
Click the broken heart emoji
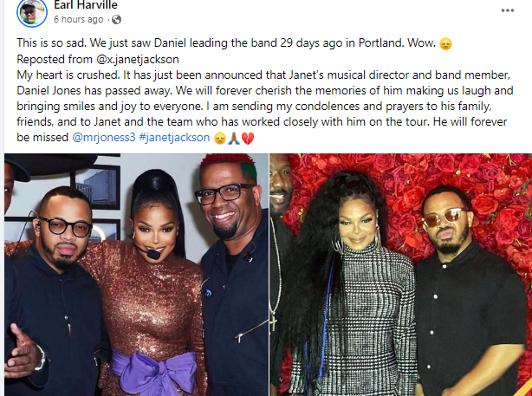click(248, 139)
